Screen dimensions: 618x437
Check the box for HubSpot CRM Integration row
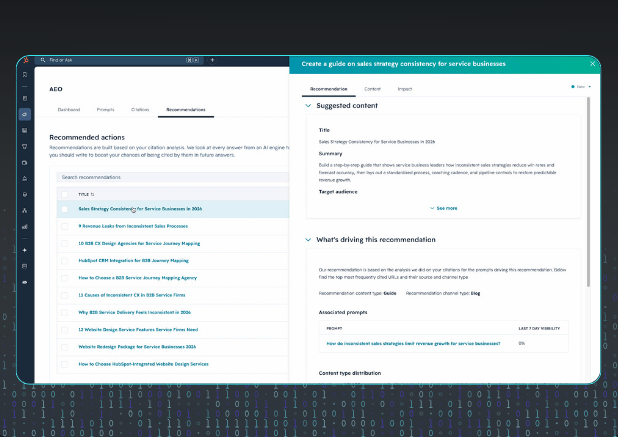tap(65, 261)
